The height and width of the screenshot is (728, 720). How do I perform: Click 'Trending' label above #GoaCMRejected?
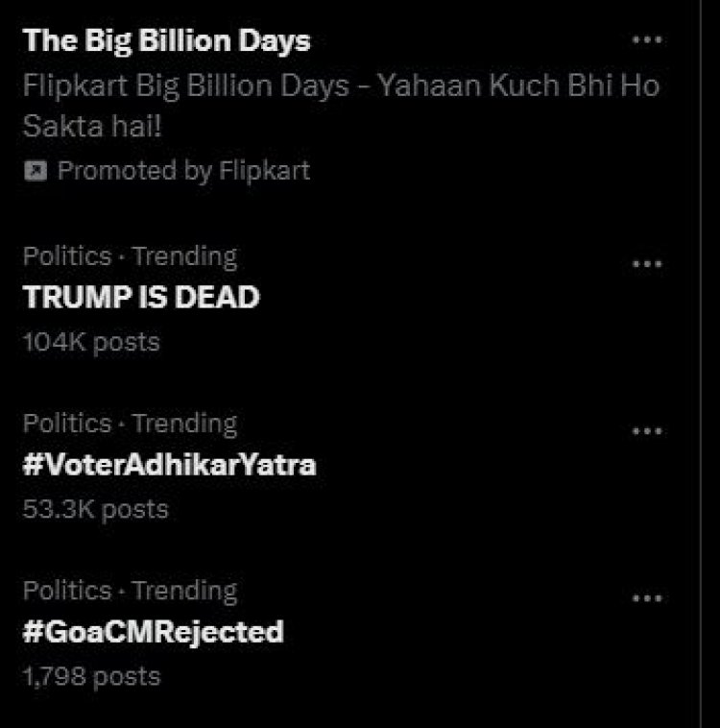pyautogui.click(x=184, y=591)
